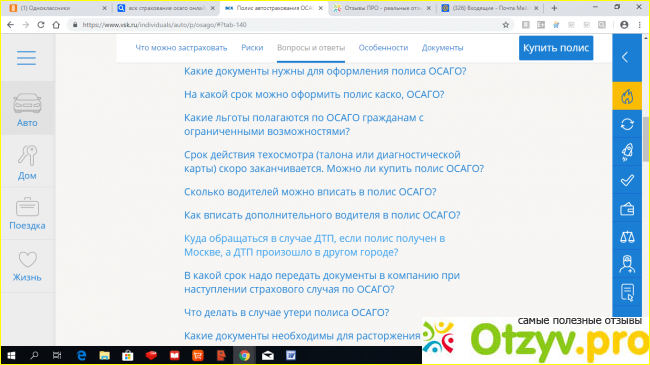This screenshot has height=365, width=650.
Task: Open the hamburger menu in left sidebar
Action: pos(26,58)
